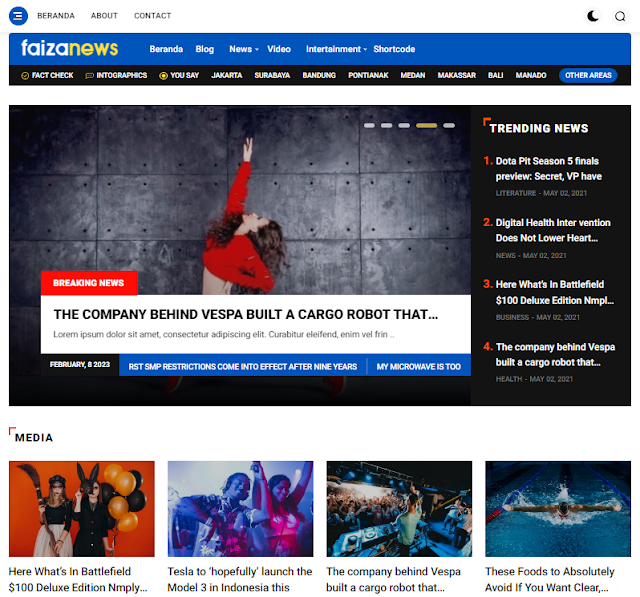Image resolution: width=640 pixels, height=597 pixels.
Task: Select BANDUNG region link
Action: (319, 75)
